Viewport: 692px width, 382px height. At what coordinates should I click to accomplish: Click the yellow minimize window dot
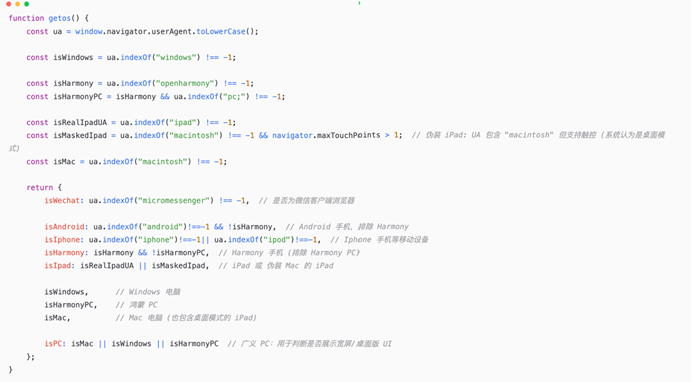(18, 4)
